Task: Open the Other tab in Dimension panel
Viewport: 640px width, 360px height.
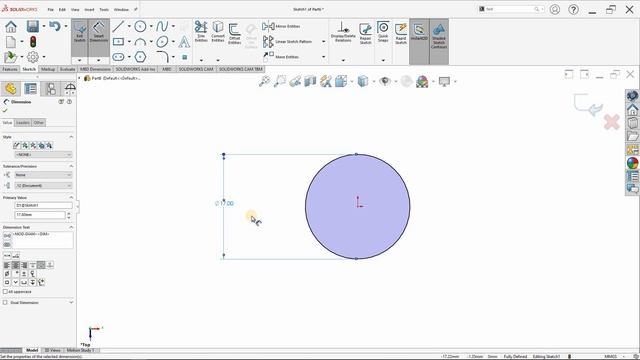Action: 39,123
